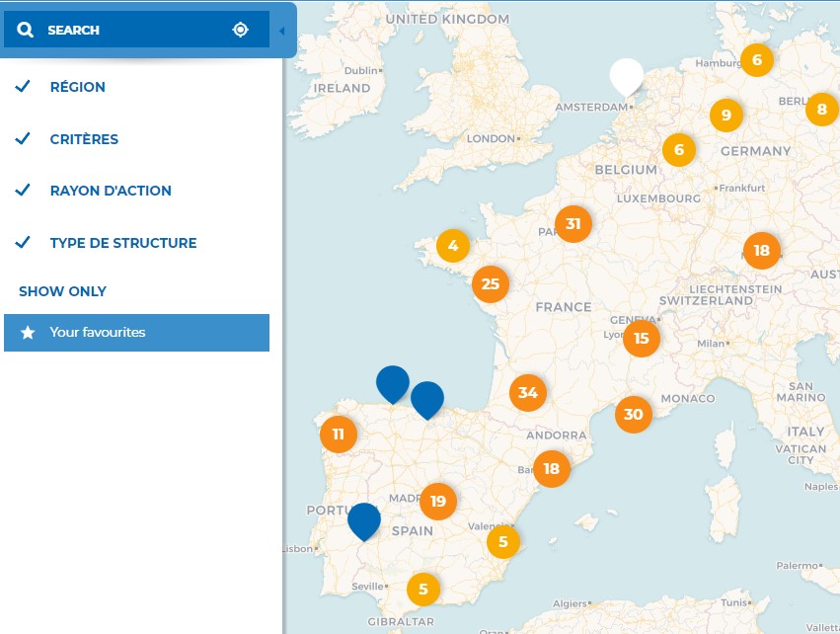Select the blue pin nearest the 34 cluster
The width and height of the screenshot is (840, 634).
click(x=427, y=399)
